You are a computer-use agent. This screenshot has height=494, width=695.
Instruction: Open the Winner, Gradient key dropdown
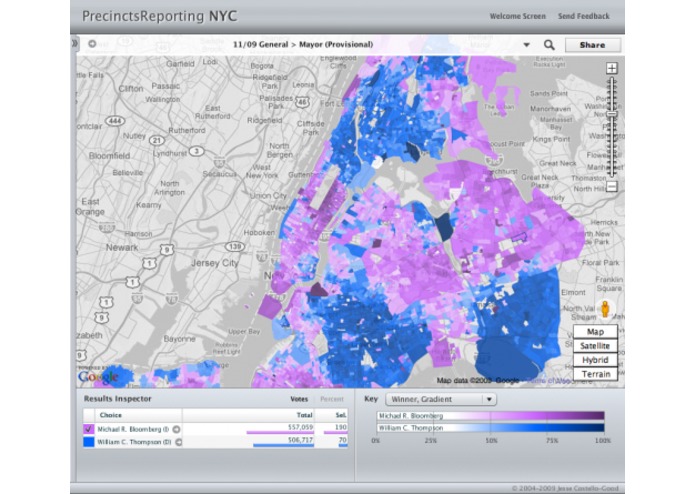coord(441,399)
